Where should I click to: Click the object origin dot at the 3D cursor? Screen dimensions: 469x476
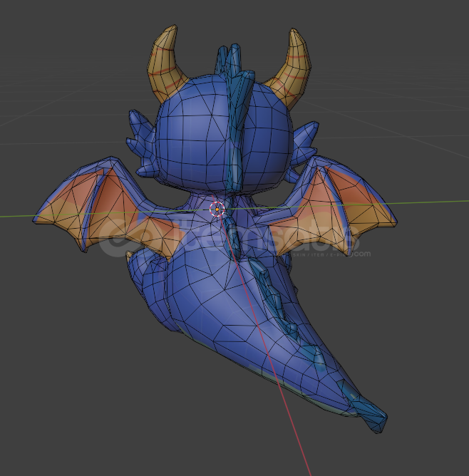pos(217,209)
